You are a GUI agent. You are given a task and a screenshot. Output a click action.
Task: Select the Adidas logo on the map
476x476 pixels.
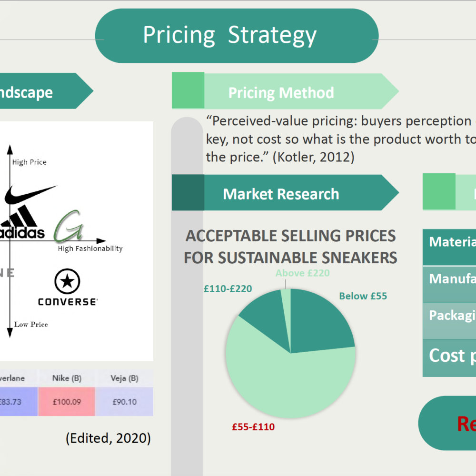click(x=22, y=223)
